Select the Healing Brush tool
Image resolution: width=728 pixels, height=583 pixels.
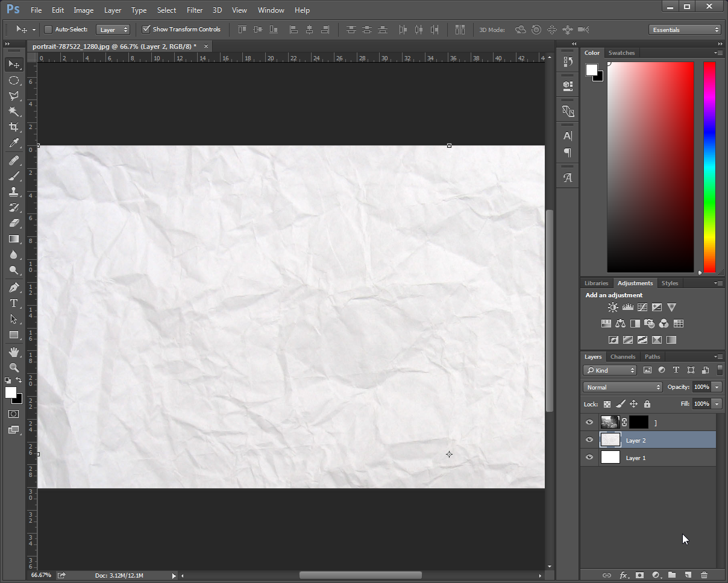[14, 160]
